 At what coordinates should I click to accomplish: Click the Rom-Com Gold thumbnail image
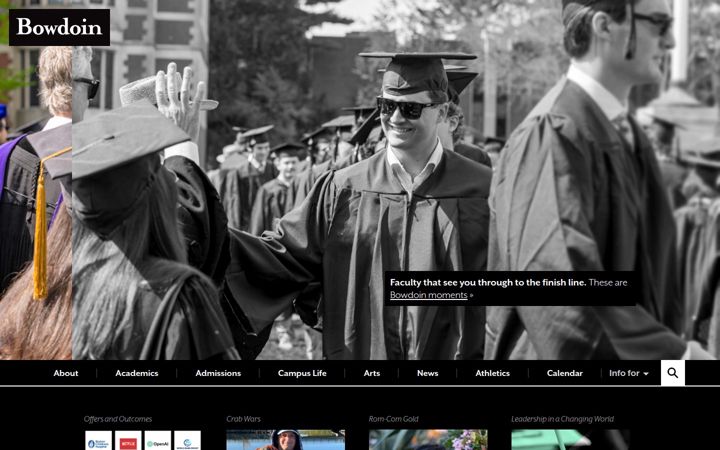tap(428, 440)
